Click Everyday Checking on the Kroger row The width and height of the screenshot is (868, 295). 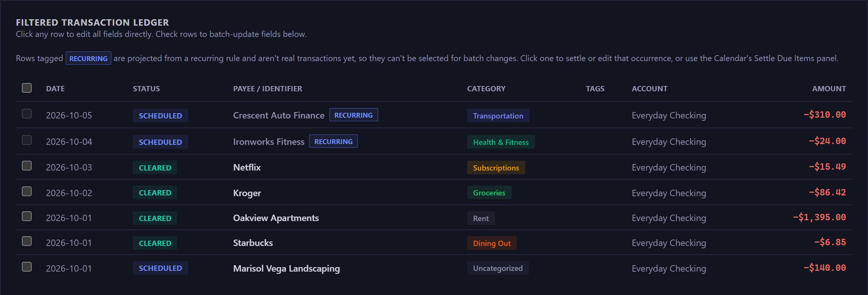[669, 193]
